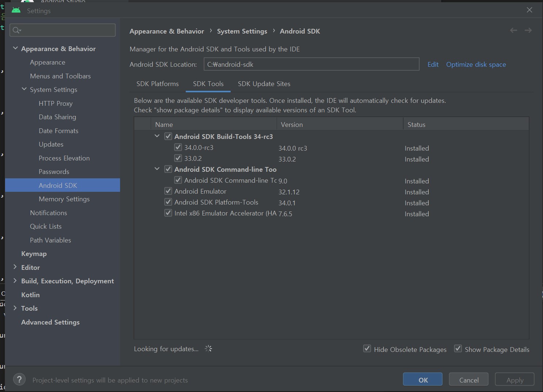Image resolution: width=543 pixels, height=392 pixels.
Task: Select Data Sharing settings
Action: coord(57,117)
